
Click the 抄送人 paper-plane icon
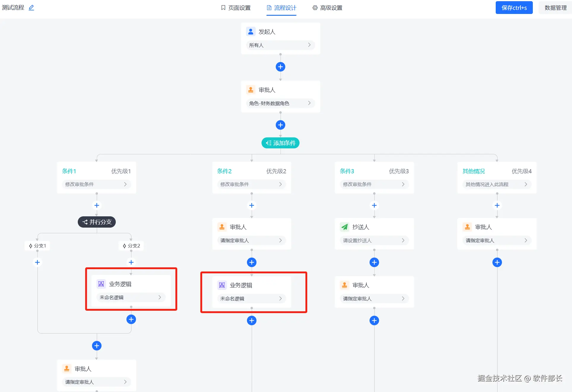pyautogui.click(x=344, y=227)
